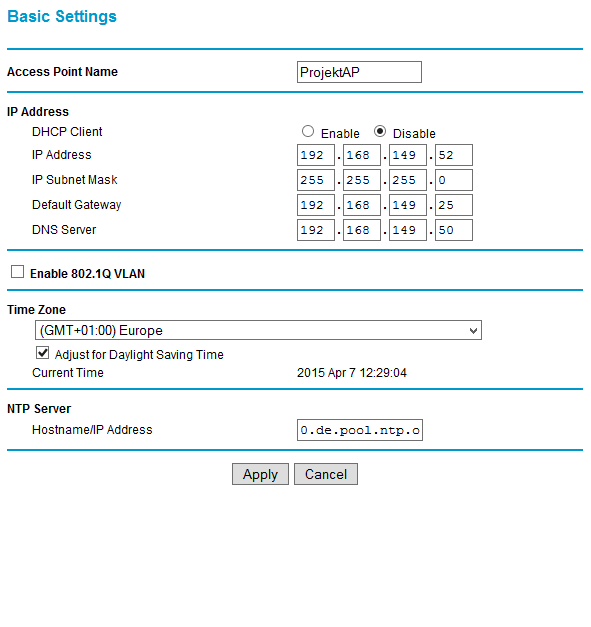Click the DHCP Client label
The image size is (591, 627).
pos(67,132)
